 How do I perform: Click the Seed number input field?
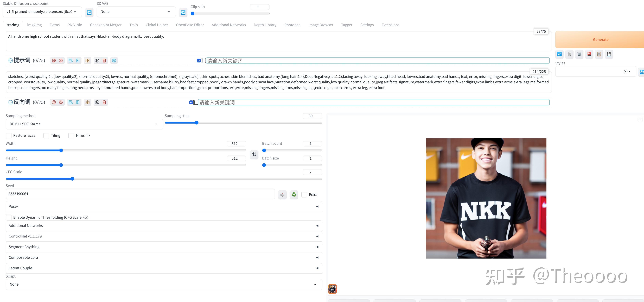pyautogui.click(x=140, y=194)
